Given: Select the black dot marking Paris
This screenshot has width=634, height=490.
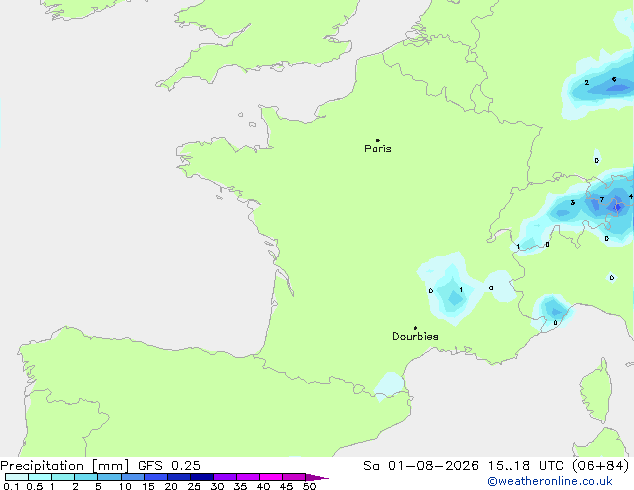Looking at the screenshot, I should [x=378, y=140].
